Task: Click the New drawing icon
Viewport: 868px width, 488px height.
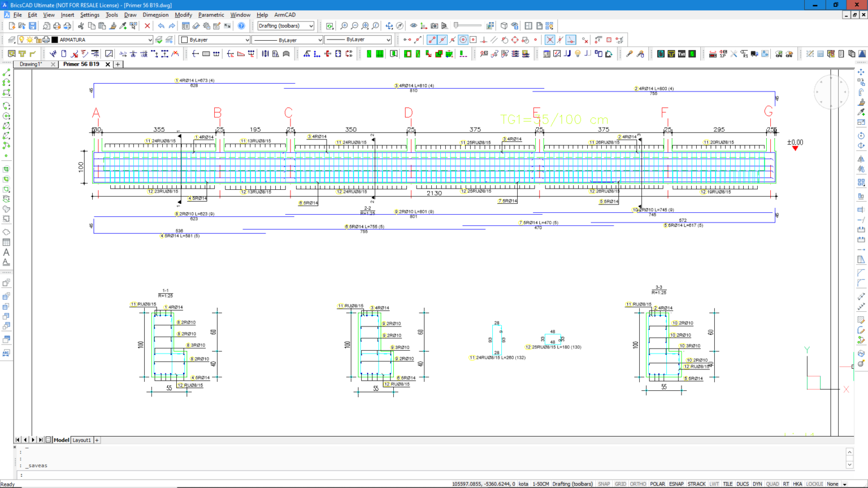Action: click(x=11, y=26)
